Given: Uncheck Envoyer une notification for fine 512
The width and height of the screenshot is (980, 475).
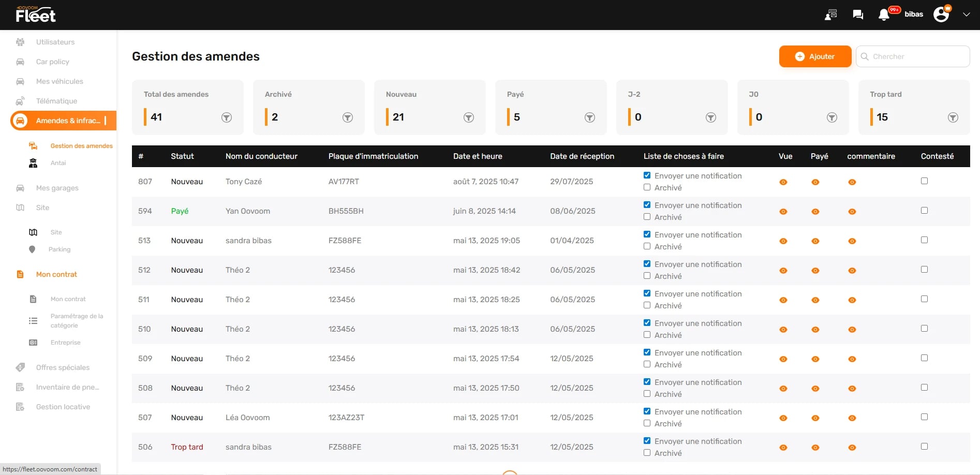Looking at the screenshot, I should point(647,264).
